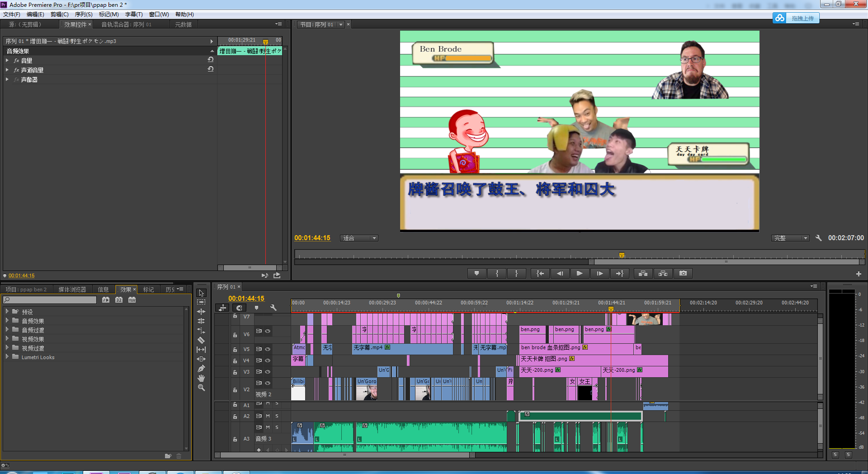Image resolution: width=868 pixels, height=474 pixels.
Task: Click the Add Marker button in program monitor
Action: pyautogui.click(x=476, y=273)
